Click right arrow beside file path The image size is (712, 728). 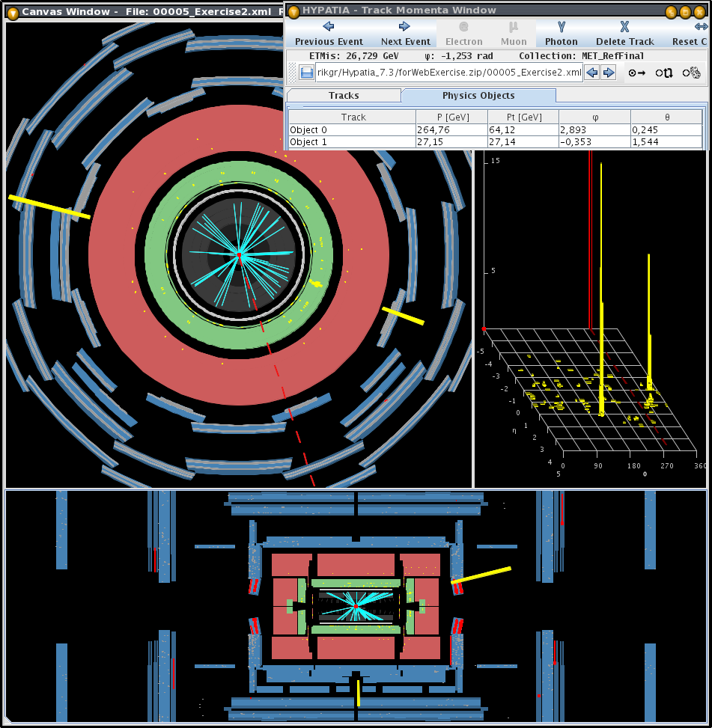(x=609, y=73)
